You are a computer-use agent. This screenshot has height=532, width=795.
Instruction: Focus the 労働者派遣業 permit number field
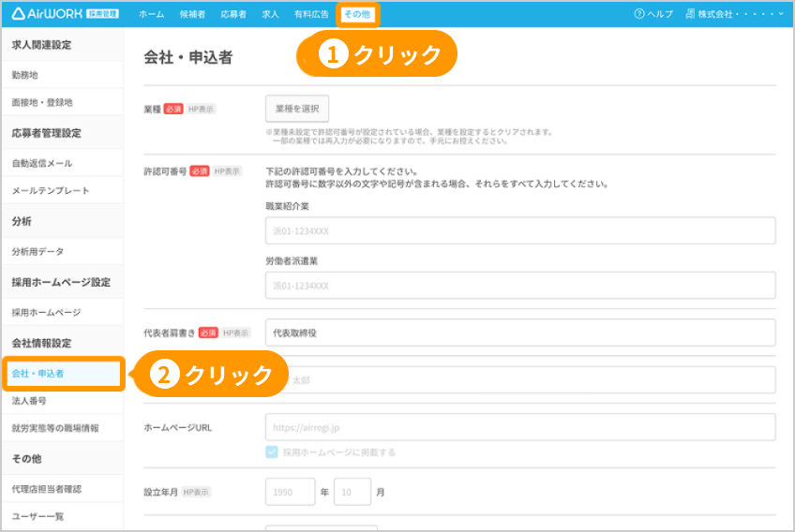(520, 286)
